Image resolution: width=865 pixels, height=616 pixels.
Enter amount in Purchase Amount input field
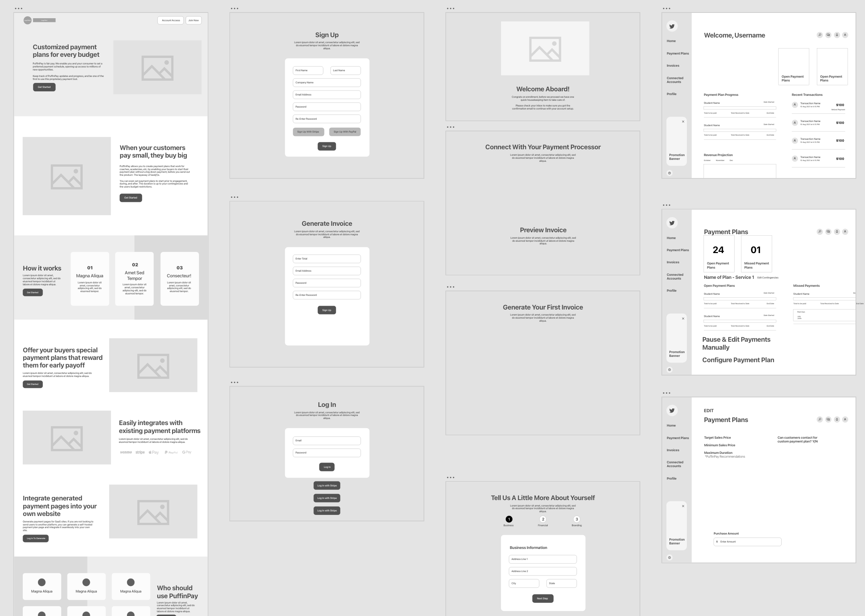click(x=748, y=541)
